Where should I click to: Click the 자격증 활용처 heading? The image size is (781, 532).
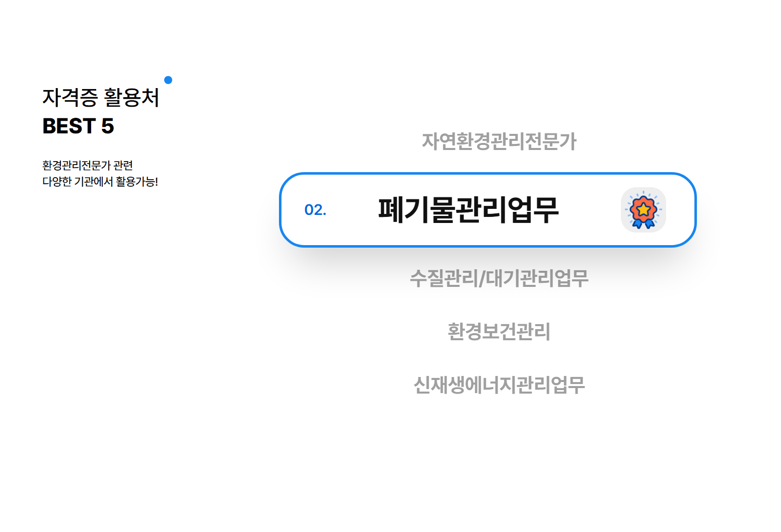click(101, 97)
